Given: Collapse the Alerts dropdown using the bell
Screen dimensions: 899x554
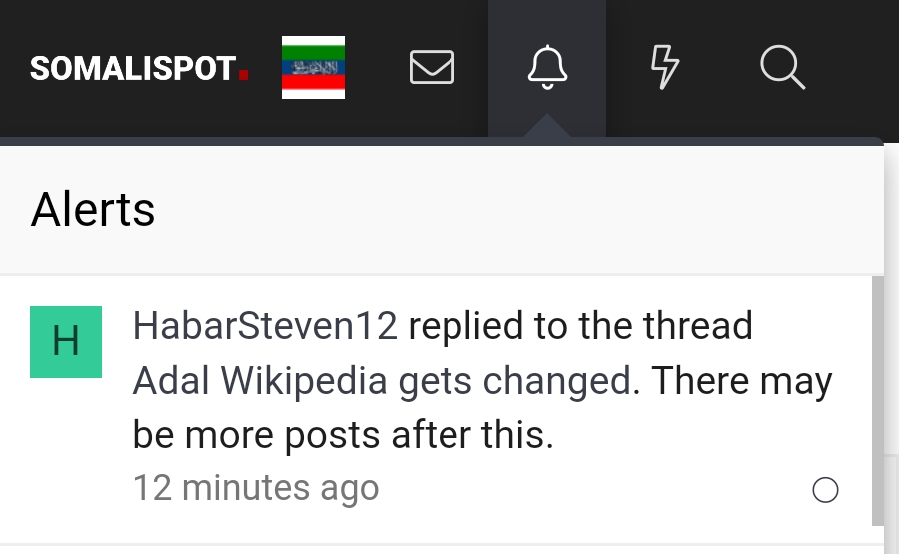Looking at the screenshot, I should click(x=547, y=67).
